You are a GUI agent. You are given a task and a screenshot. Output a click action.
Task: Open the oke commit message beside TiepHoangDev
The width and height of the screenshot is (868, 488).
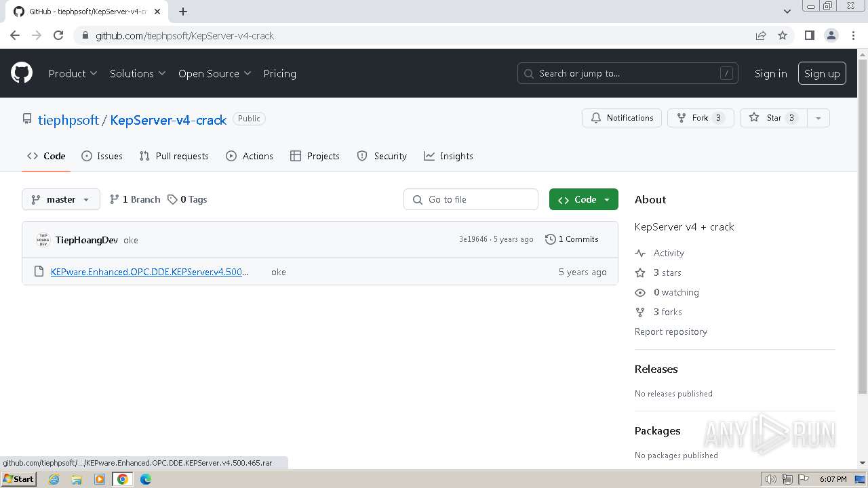[x=131, y=240]
